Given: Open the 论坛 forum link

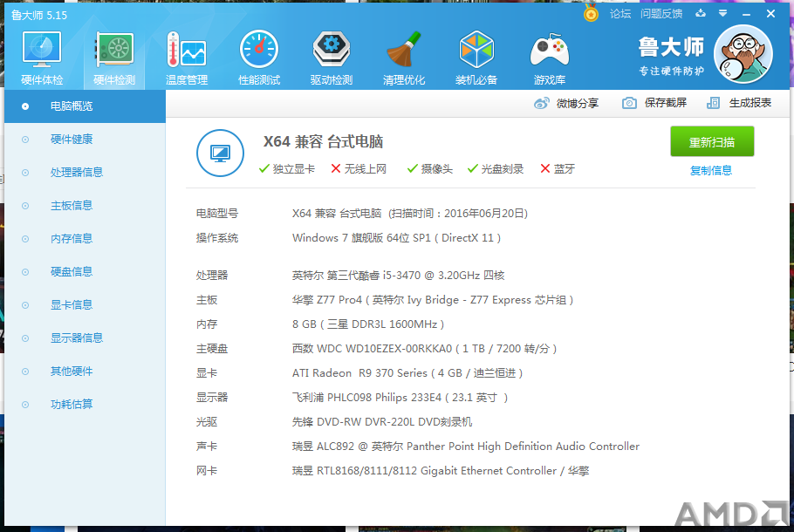Looking at the screenshot, I should 620,14.
